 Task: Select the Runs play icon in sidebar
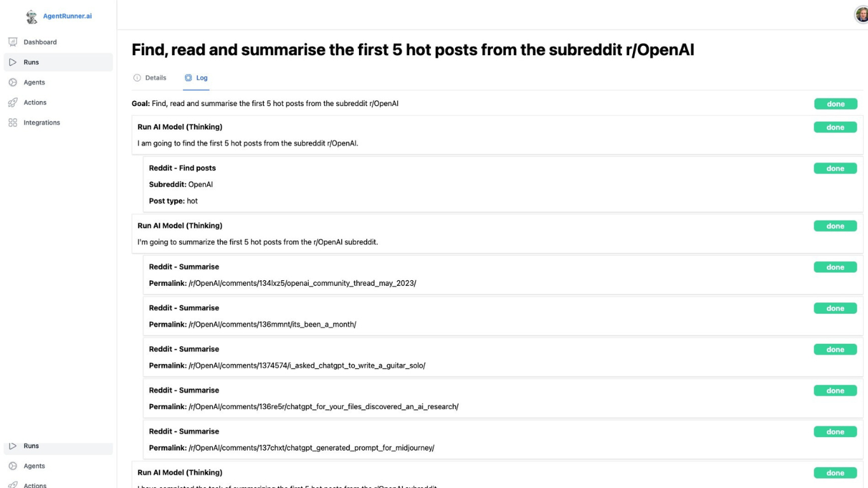pos(11,62)
